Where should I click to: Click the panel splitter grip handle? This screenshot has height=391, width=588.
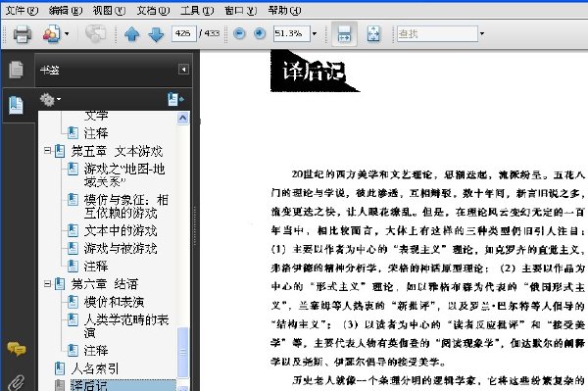195,225
